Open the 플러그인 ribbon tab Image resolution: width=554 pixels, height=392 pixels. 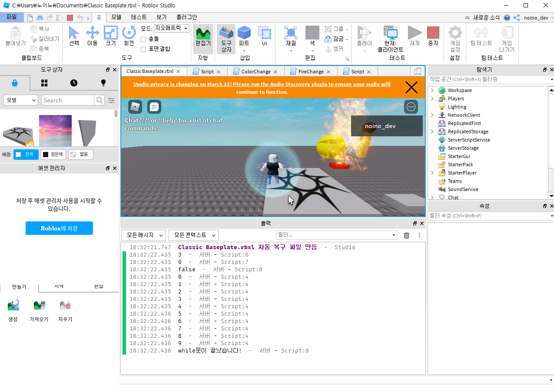[x=186, y=17]
